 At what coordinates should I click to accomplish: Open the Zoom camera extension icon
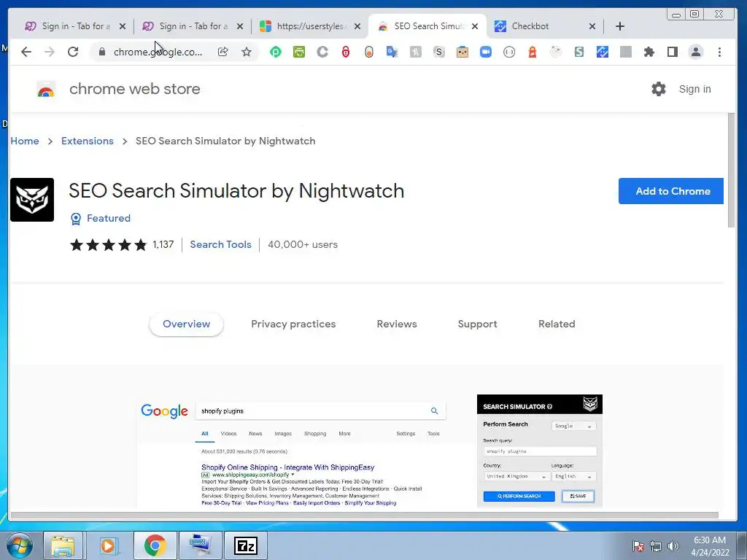pyautogui.click(x=485, y=52)
